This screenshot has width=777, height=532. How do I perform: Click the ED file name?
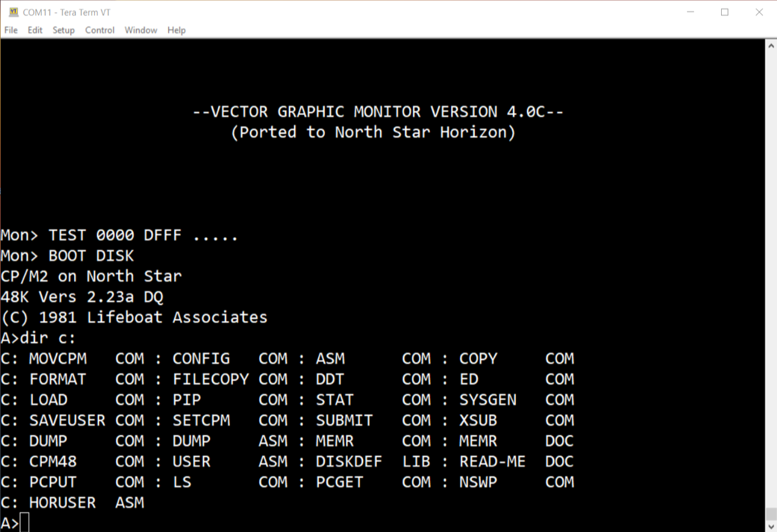(x=469, y=380)
